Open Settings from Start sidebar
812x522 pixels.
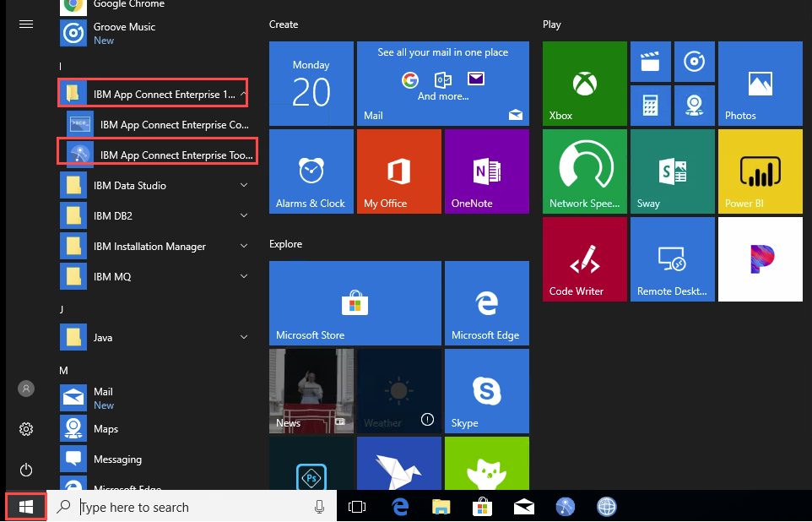pyautogui.click(x=26, y=429)
